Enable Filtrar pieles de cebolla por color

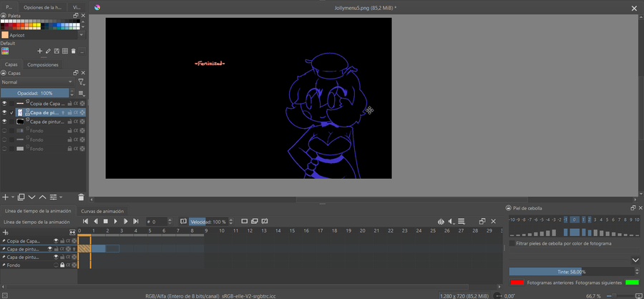click(512, 243)
